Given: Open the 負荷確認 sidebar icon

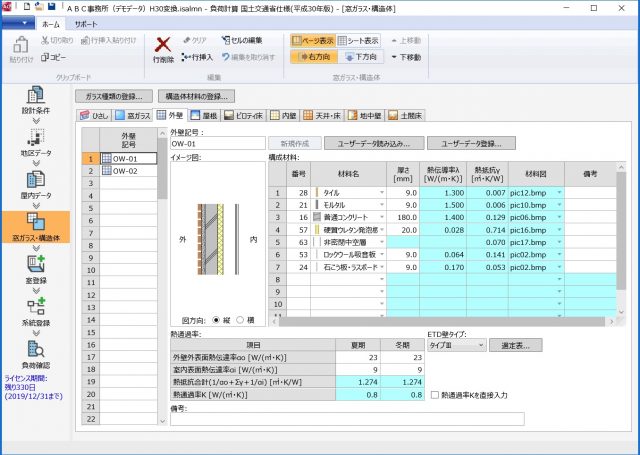Looking at the screenshot, I should click(x=34, y=352).
